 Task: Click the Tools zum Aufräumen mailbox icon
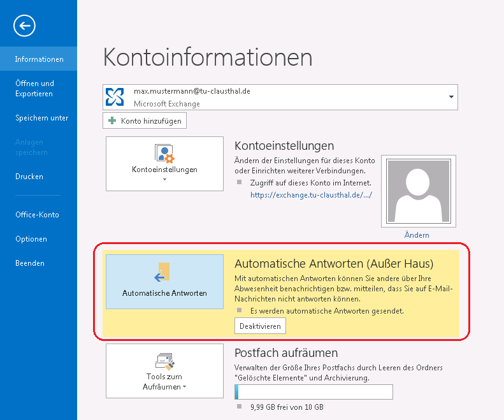point(164,362)
